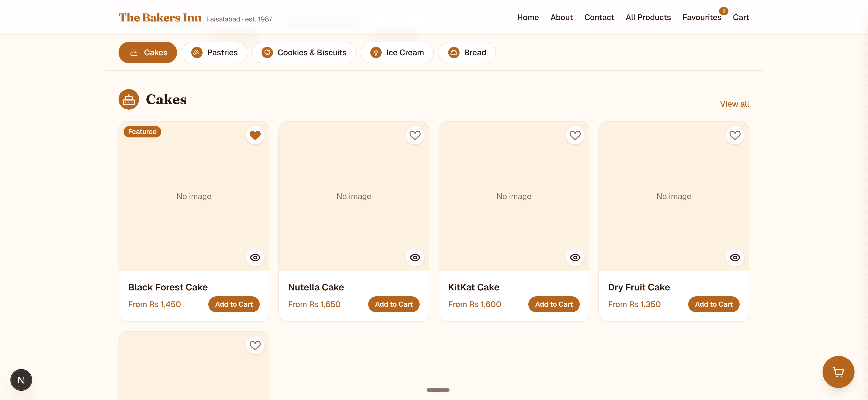Screen dimensions: 868x400
Task: Add Nutella Cake to cart
Action: pos(394,304)
